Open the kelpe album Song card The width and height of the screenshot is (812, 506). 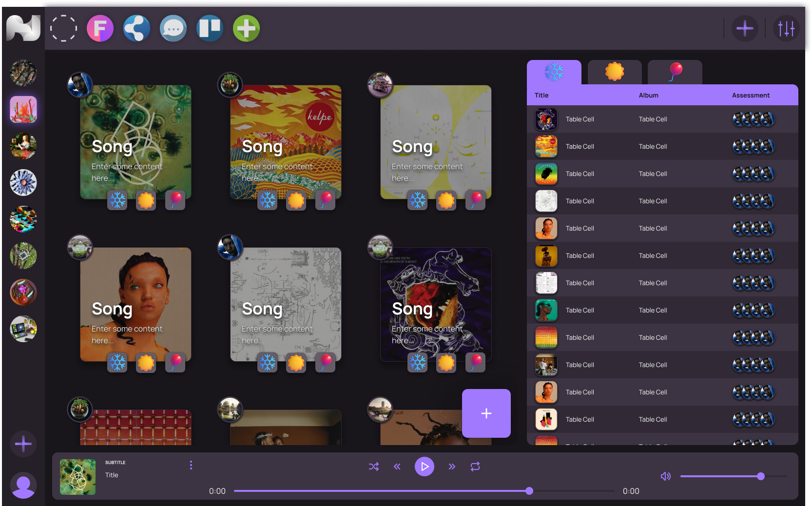(286, 142)
